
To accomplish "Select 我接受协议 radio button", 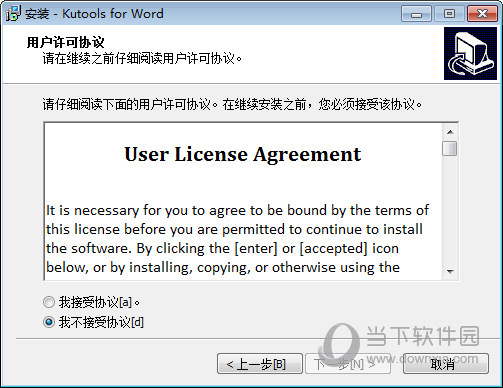I will point(49,302).
